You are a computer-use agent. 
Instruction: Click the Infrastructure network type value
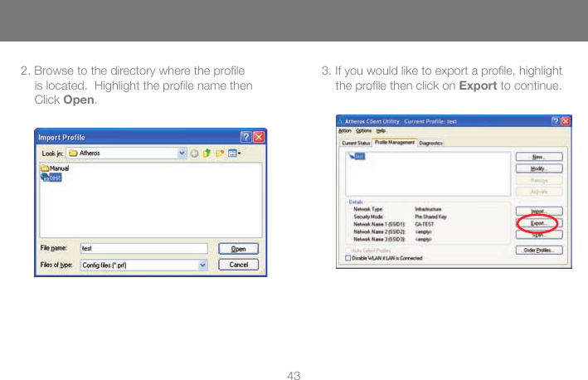coord(428,209)
